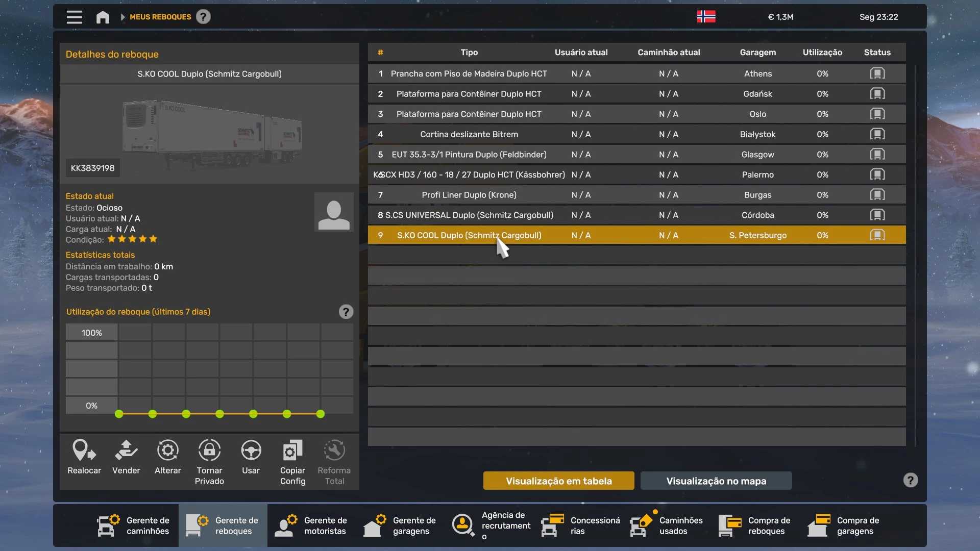Select Visualização em tabela view
980x551 pixels.
click(x=558, y=481)
